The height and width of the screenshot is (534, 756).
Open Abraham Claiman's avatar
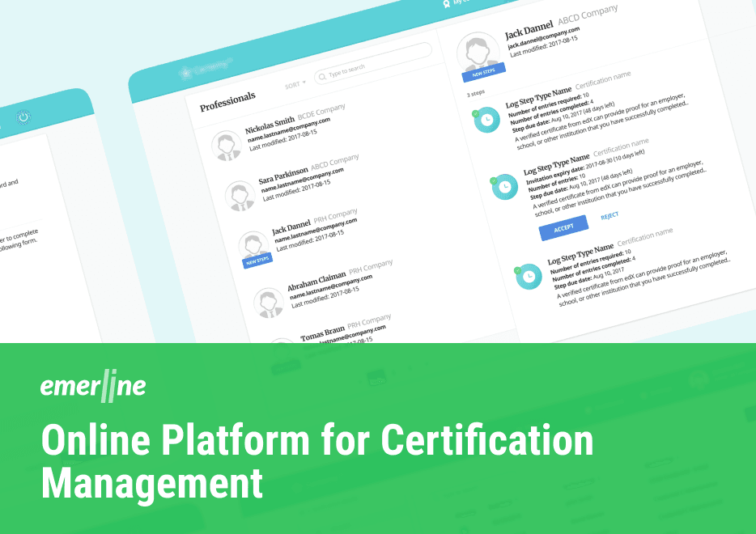269,303
